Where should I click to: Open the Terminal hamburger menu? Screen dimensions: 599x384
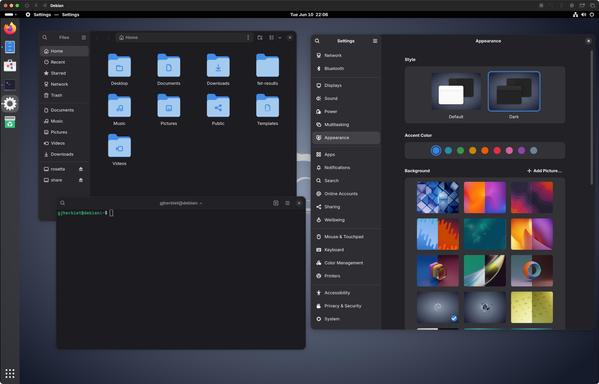tap(287, 203)
